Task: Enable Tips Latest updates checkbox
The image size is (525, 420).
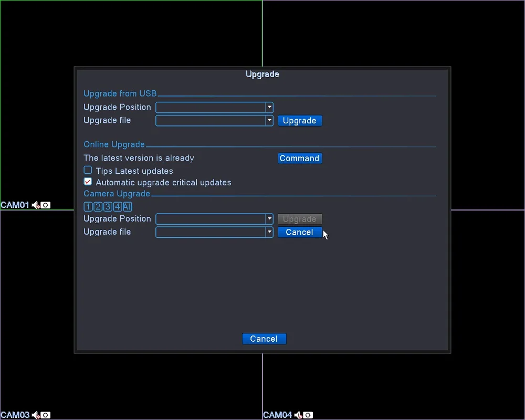Action: pos(88,170)
